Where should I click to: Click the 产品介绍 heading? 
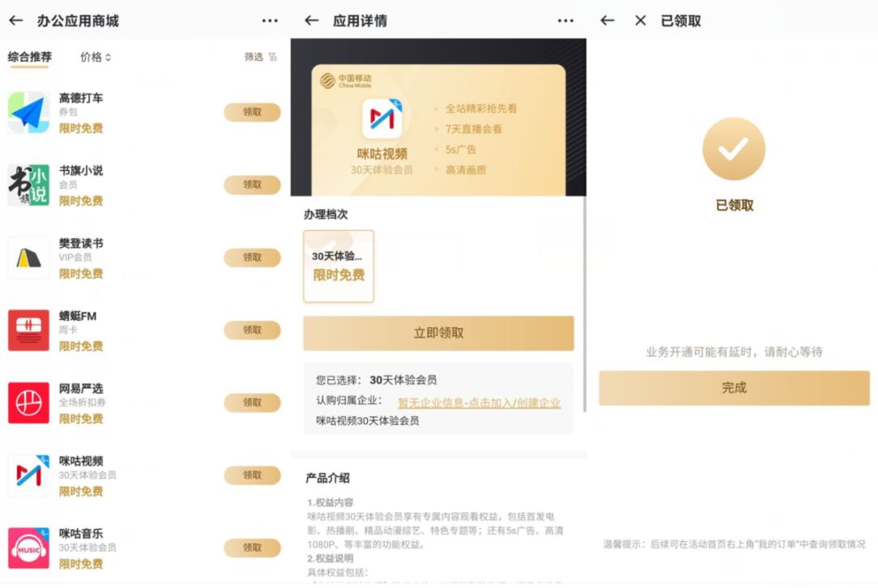pyautogui.click(x=327, y=478)
